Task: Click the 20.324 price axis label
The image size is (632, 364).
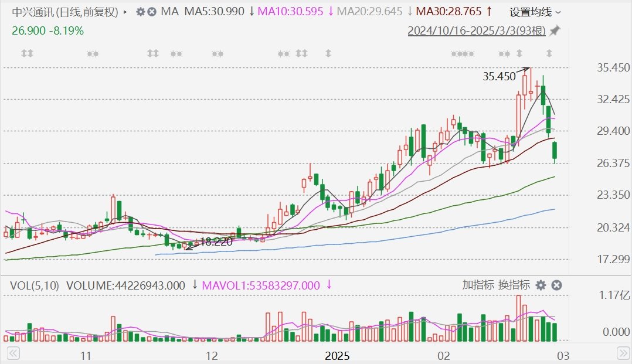Action: (x=613, y=227)
